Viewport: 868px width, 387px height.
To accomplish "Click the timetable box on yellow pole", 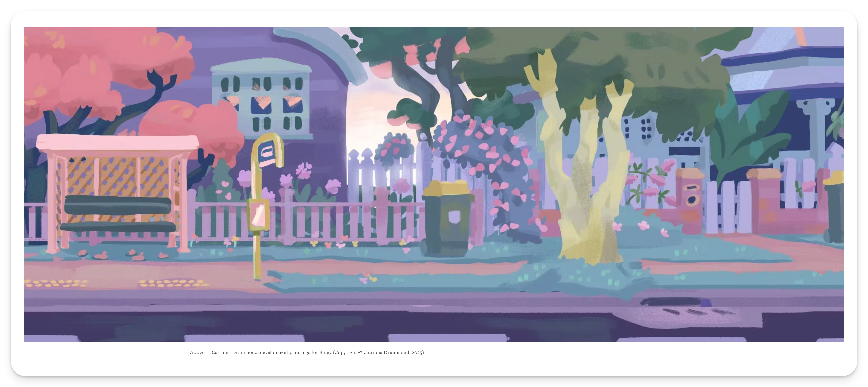I will (x=258, y=215).
